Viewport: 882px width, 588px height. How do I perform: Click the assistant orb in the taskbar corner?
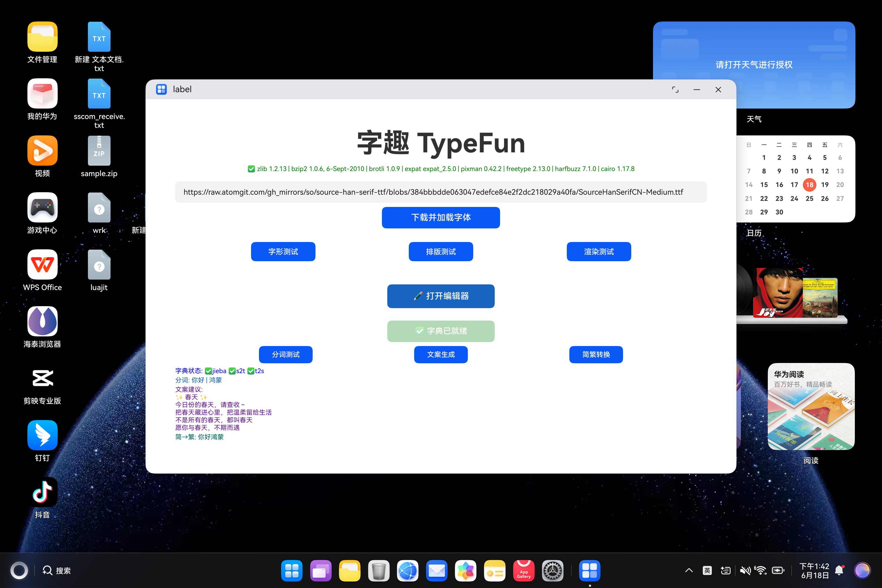(862, 571)
